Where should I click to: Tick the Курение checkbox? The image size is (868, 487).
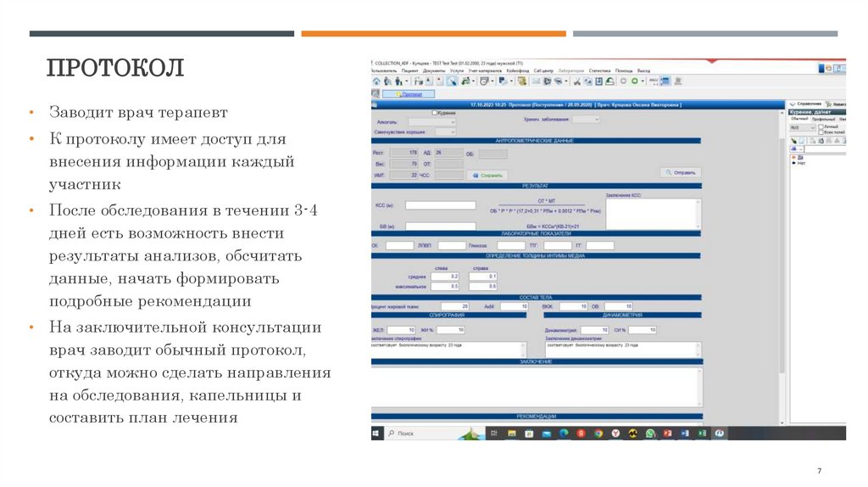435,113
